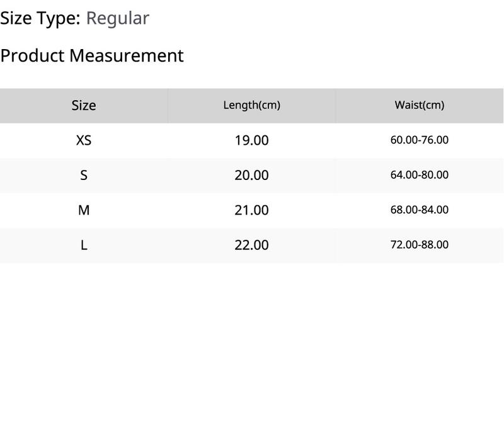Click the 60.00-76.00 waist value

[x=420, y=140]
